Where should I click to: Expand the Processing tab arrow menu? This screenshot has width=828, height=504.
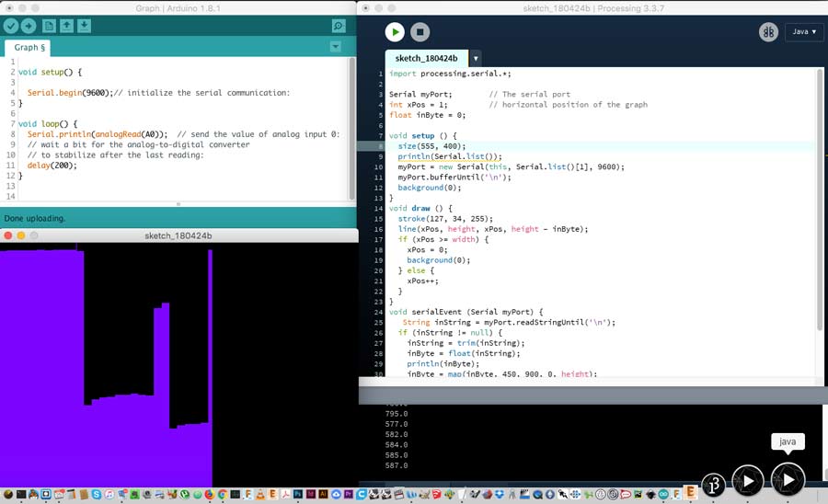point(476,58)
